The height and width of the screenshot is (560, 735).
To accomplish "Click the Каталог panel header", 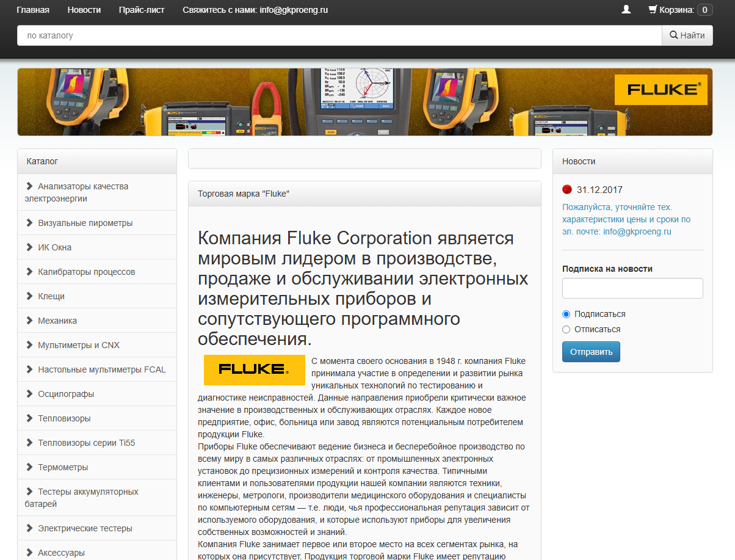I will (97, 161).
